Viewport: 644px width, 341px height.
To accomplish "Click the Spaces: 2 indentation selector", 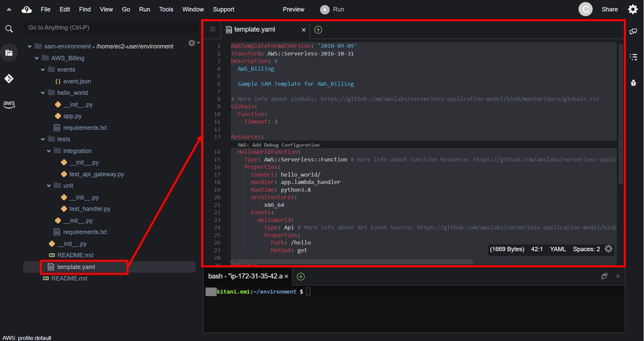I will click(x=587, y=249).
